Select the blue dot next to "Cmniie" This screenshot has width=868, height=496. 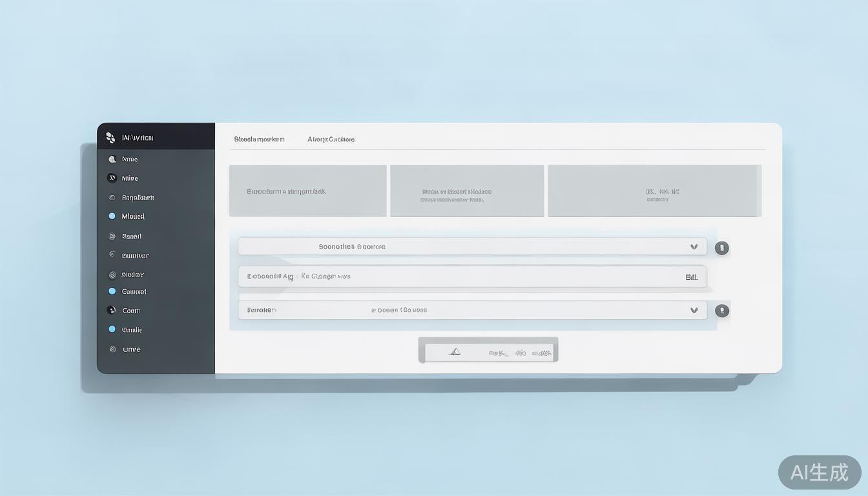coord(112,329)
